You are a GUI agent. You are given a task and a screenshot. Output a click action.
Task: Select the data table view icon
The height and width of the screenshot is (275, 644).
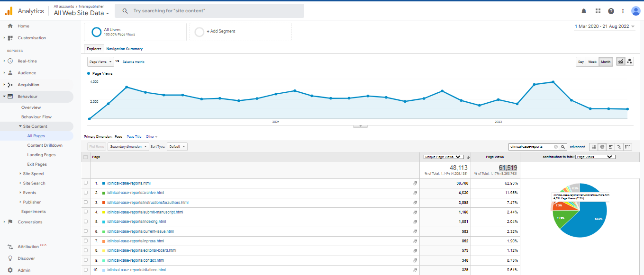click(x=593, y=147)
